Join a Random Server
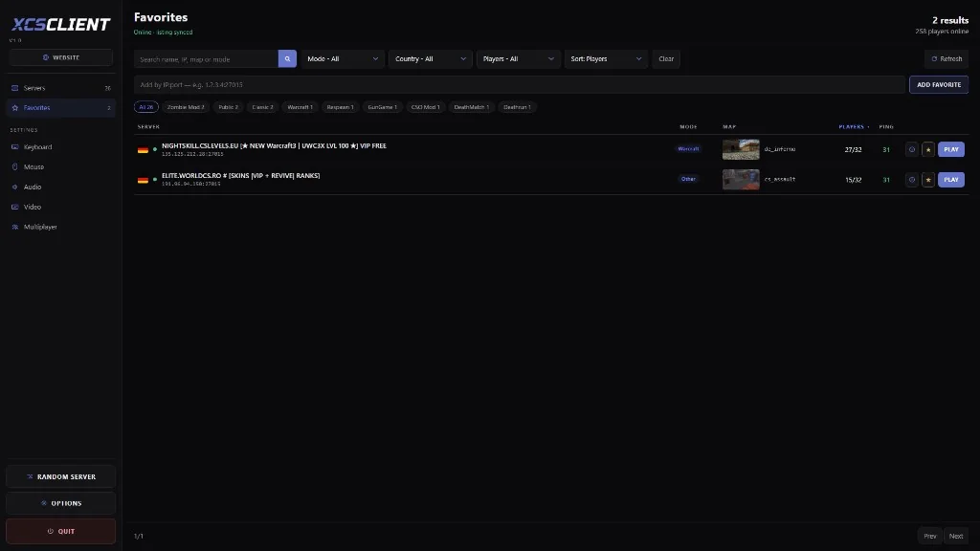Image resolution: width=980 pixels, height=551 pixels. point(60,476)
